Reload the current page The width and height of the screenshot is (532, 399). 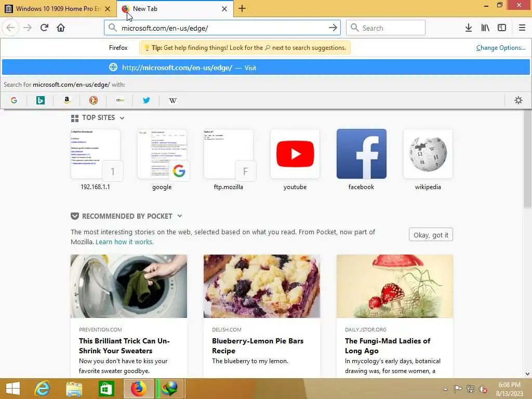[44, 28]
